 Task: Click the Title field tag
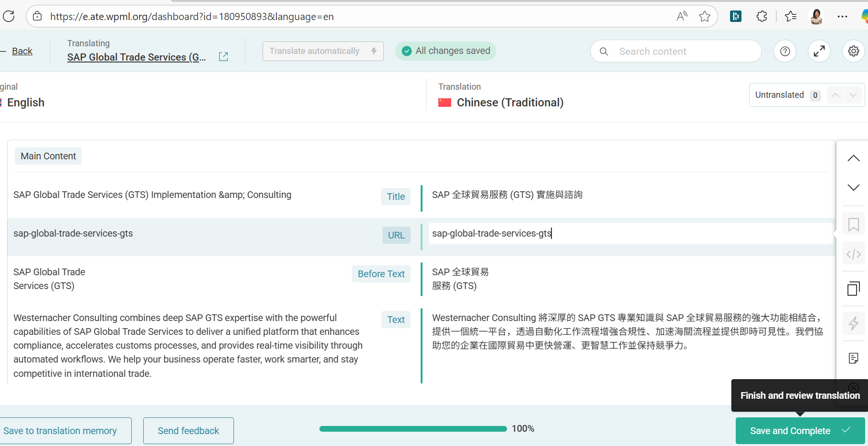coord(396,197)
